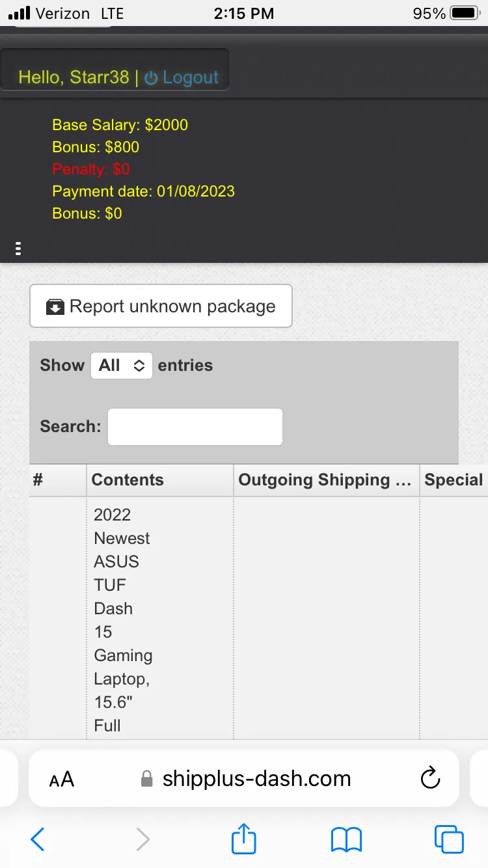The image size is (488, 868).
Task: Open Safari bookmarks
Action: point(346,839)
